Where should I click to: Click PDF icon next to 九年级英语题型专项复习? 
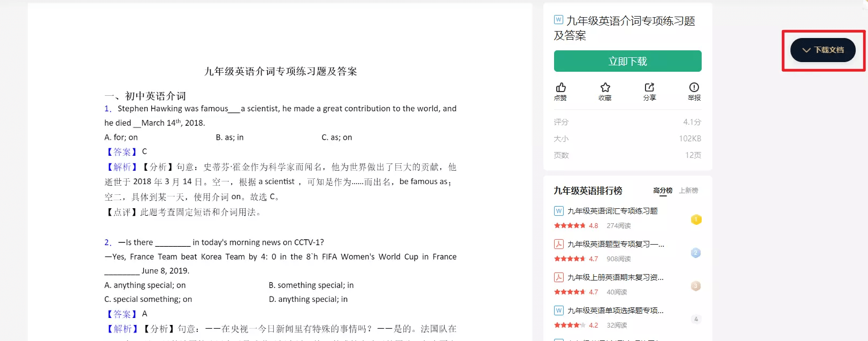pyautogui.click(x=558, y=244)
